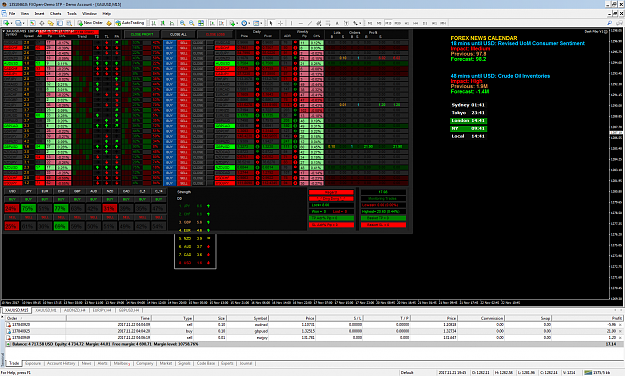This screenshot has width=625, height=376.
Task: Toggle chart shift from right border
Action: [x=221, y=23]
